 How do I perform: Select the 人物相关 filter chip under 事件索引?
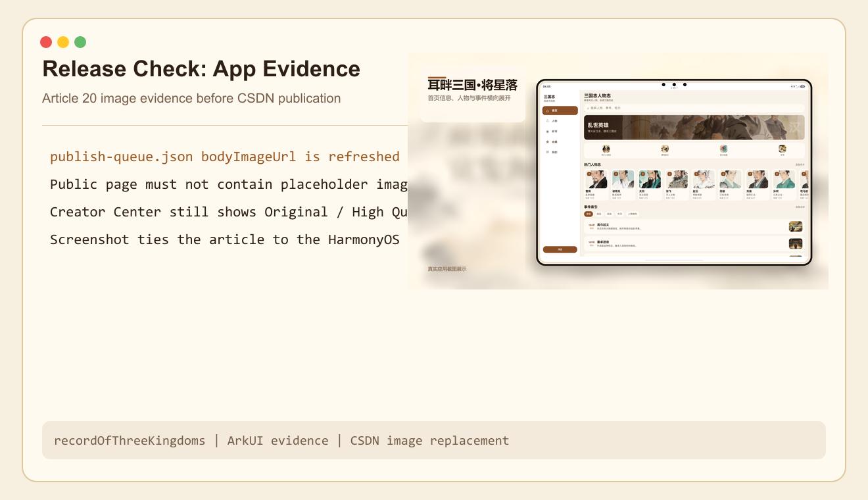pyautogui.click(x=633, y=214)
